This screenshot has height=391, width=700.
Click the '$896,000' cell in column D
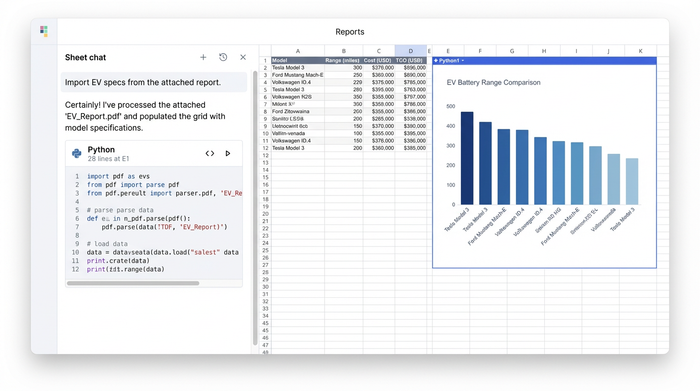(411, 68)
